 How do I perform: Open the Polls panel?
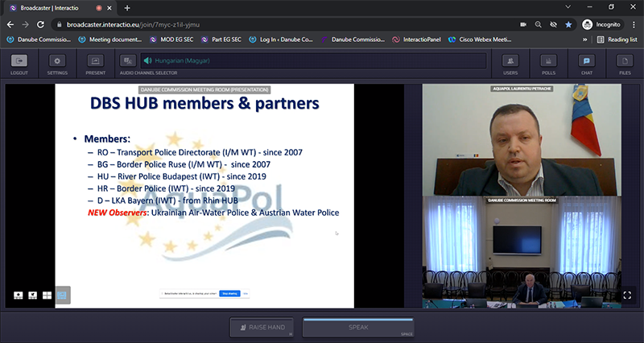pyautogui.click(x=548, y=61)
